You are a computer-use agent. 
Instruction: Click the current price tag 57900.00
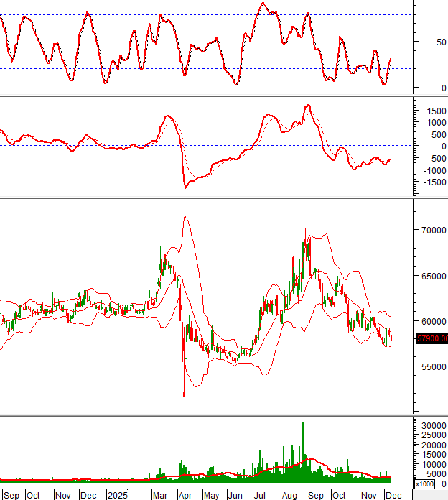pyautogui.click(x=431, y=338)
